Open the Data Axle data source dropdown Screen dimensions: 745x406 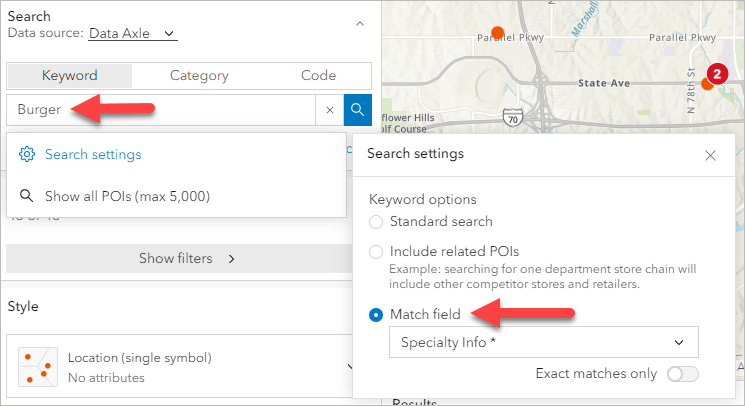pyautogui.click(x=133, y=33)
